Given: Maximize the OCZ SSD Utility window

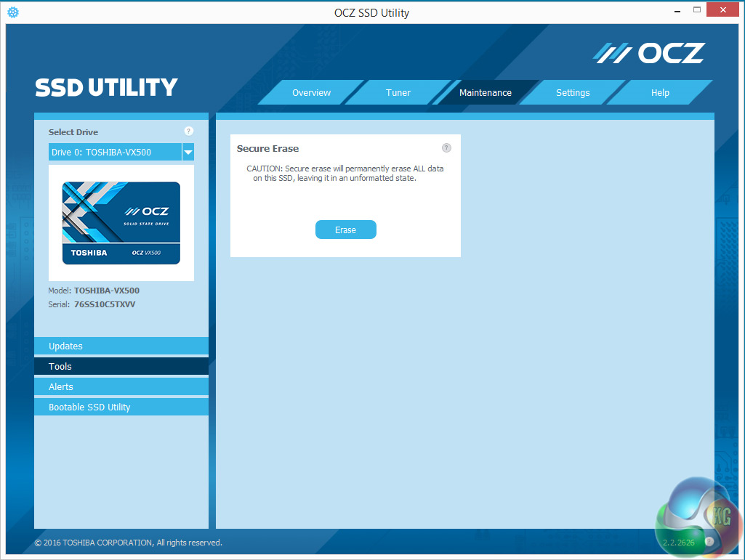Looking at the screenshot, I should point(697,10).
